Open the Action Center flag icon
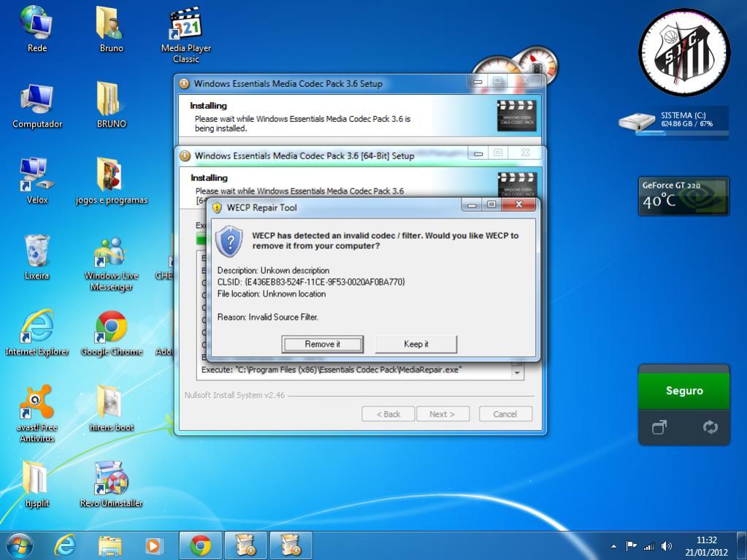 631,545
